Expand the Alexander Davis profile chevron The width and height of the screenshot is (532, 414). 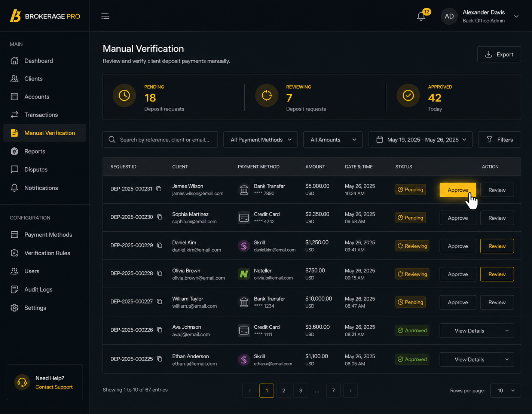[516, 16]
